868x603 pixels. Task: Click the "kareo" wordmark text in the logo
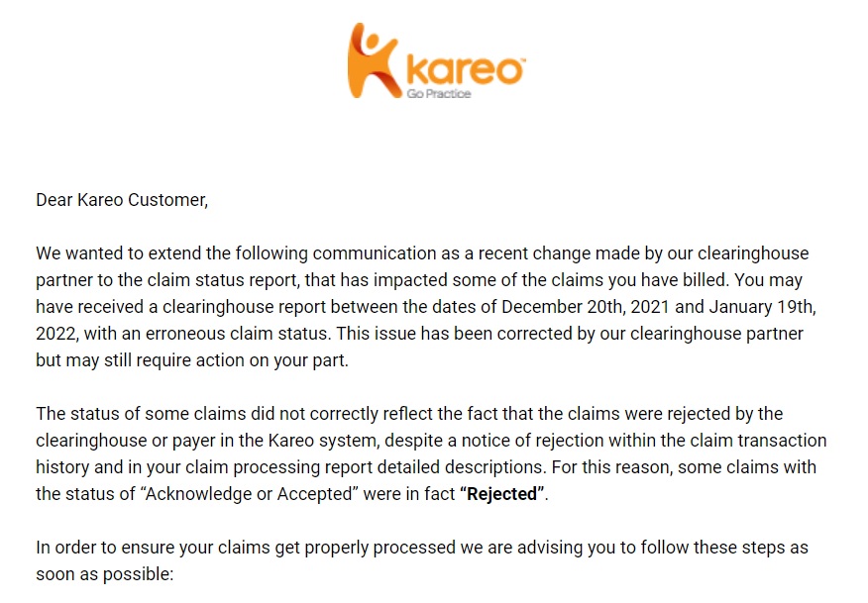point(466,72)
